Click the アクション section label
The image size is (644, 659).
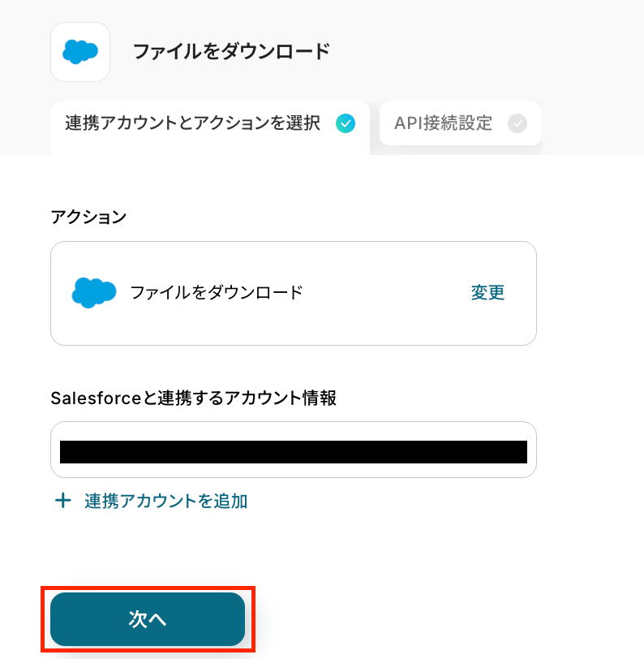[x=88, y=217]
